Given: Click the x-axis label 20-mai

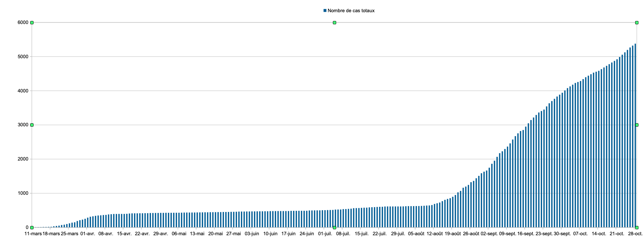Looking at the screenshot, I should [x=216, y=234].
